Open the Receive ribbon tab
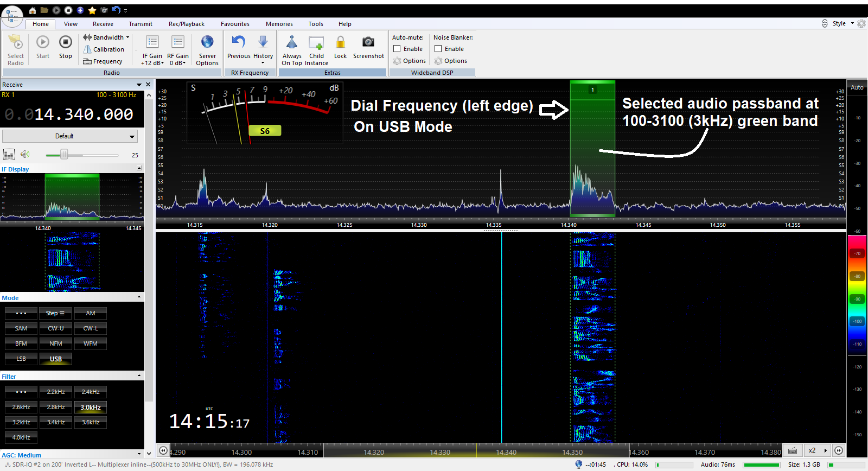The height and width of the screenshot is (471, 868). point(103,24)
